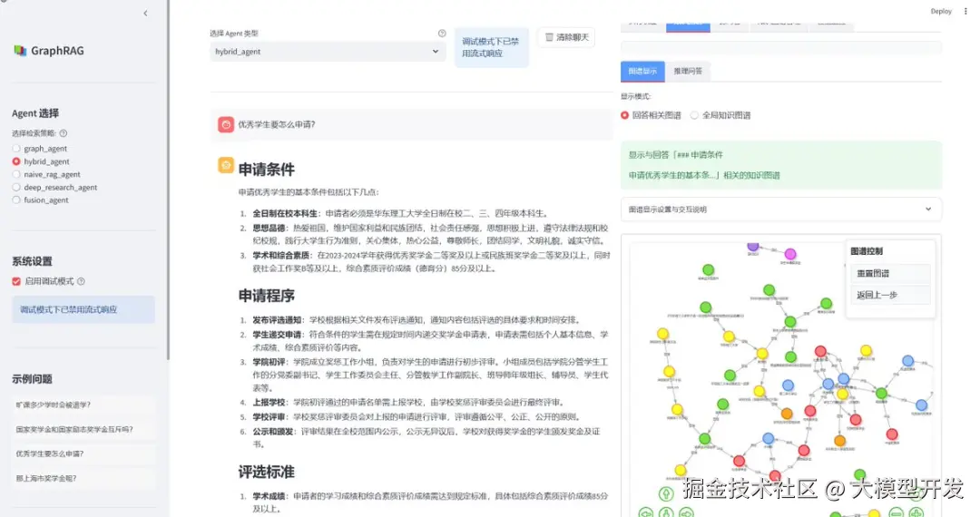
Task: Collapse the sidebar with the chevron arrow
Action: pyautogui.click(x=145, y=13)
